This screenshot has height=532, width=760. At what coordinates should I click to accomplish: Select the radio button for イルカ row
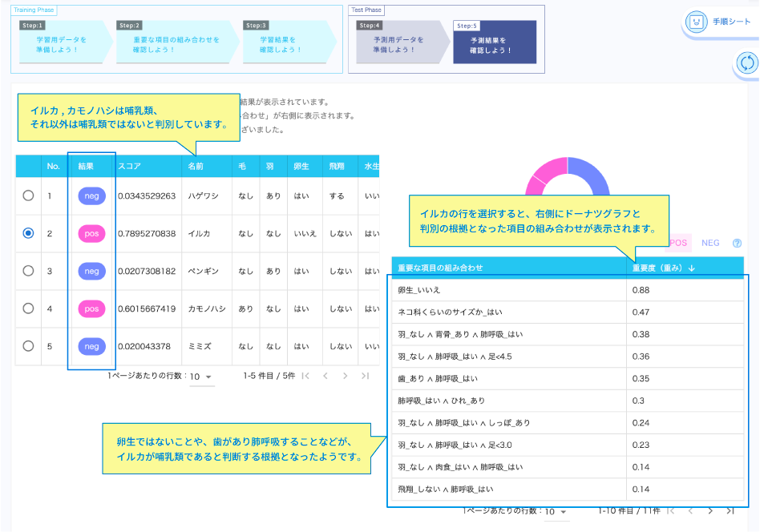(x=28, y=233)
